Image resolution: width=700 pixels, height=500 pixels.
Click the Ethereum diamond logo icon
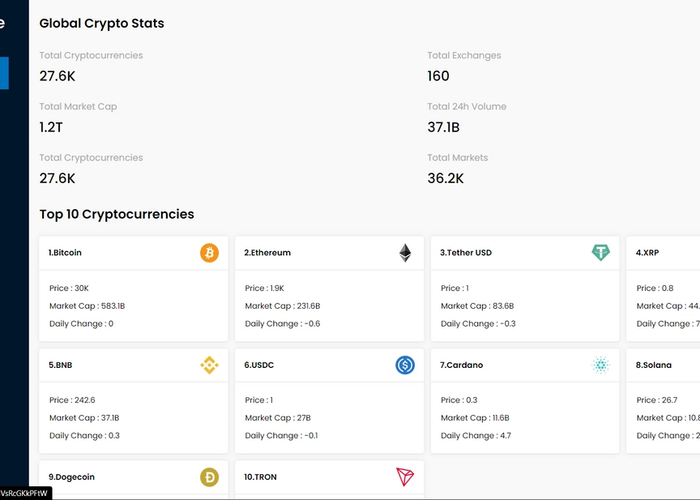405,253
